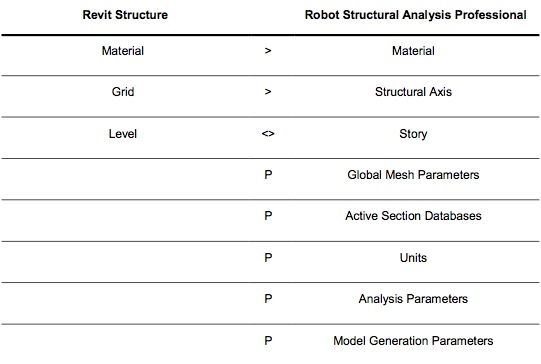The image size is (541, 364).
Task: Select the Material cell under Robot column
Action: tap(413, 51)
